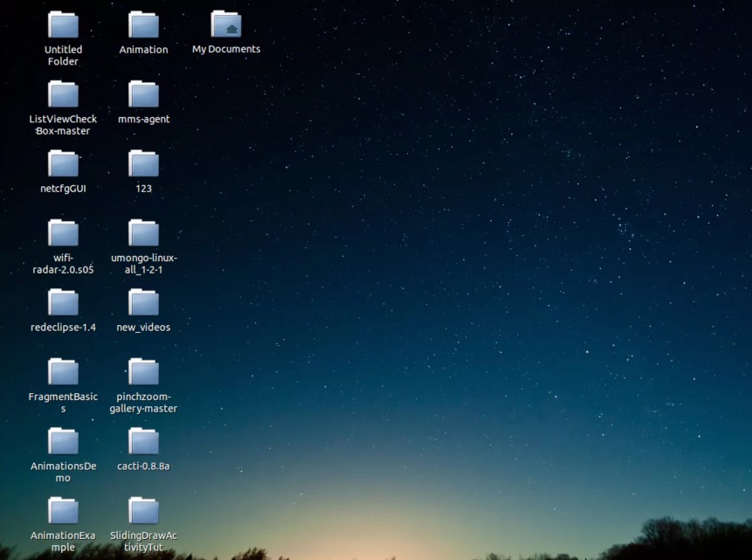Click the "wifi-radar-2.0.s05" label text
The image size is (752, 560).
63,264
